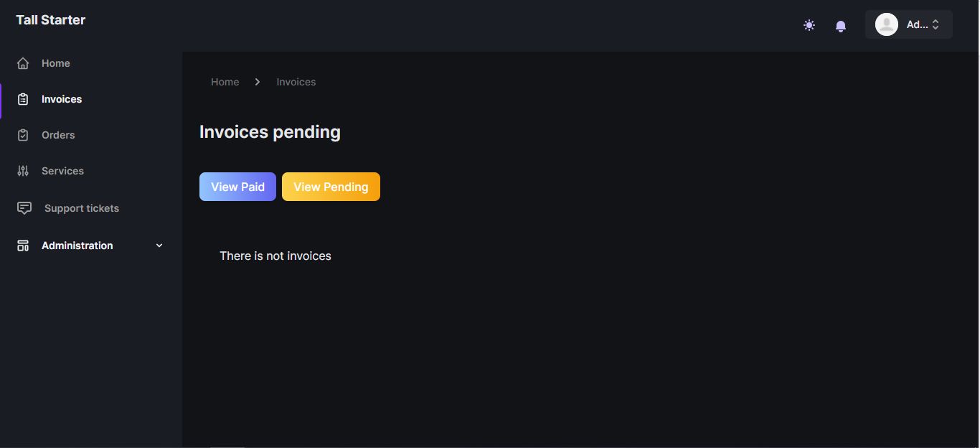Click the Services sliders icon

click(x=23, y=171)
